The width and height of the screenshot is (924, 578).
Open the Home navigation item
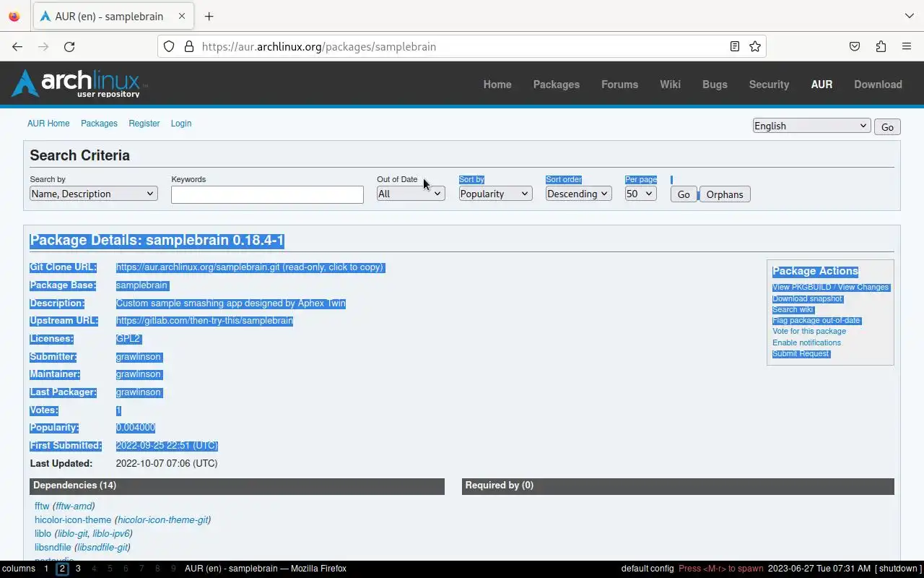(497, 85)
